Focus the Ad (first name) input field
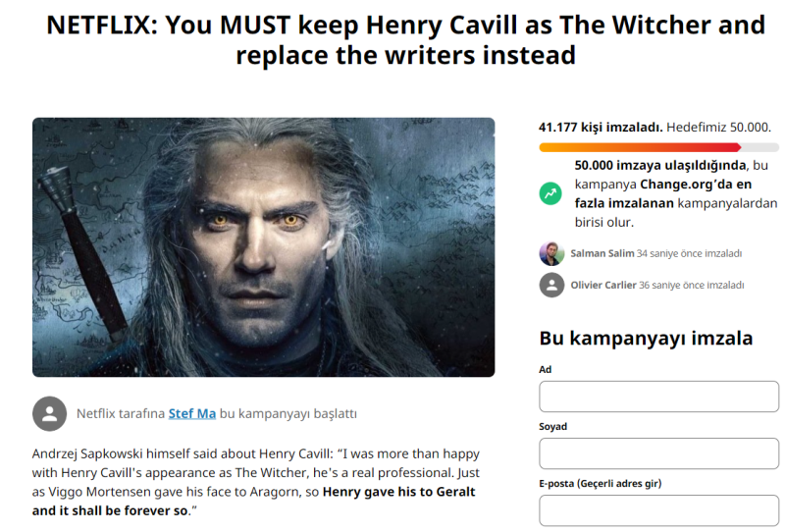Screen dimensions: 785x532 click(x=658, y=397)
